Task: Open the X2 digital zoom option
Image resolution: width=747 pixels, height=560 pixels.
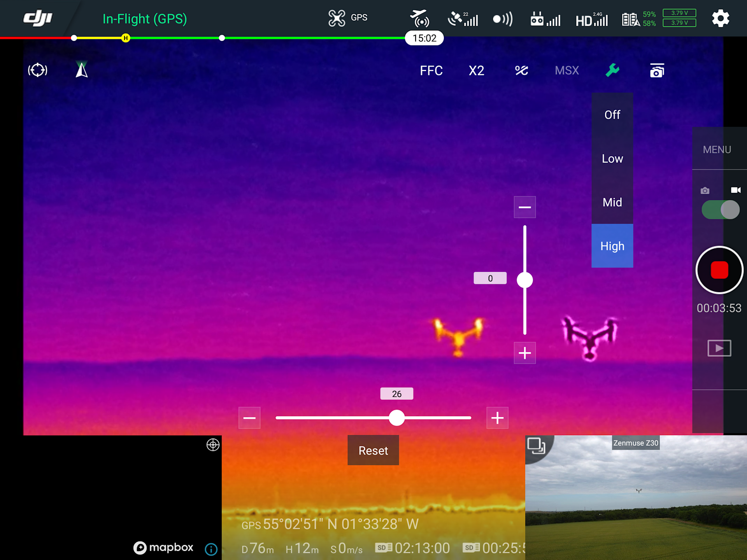Action: point(476,70)
